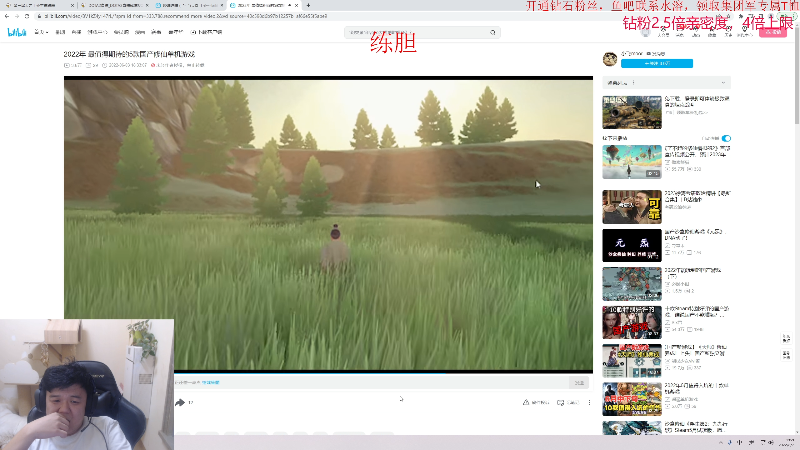The height and width of the screenshot is (450, 800).
Task: Open a new browser tab with plus button
Action: click(x=308, y=5)
